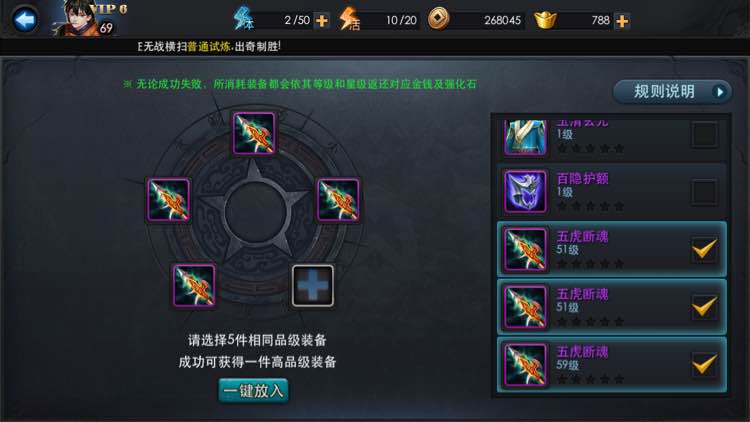
Task: Remove the left spear from the forge circle
Action: pos(168,200)
